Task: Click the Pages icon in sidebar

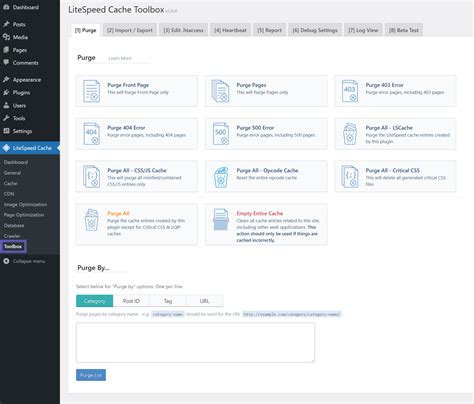Action: tap(6, 50)
